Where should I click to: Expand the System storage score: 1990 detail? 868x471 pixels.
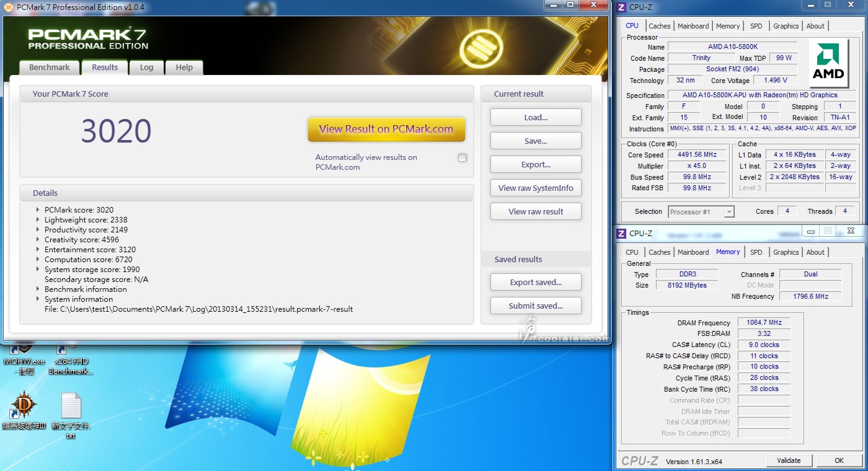(x=38, y=270)
